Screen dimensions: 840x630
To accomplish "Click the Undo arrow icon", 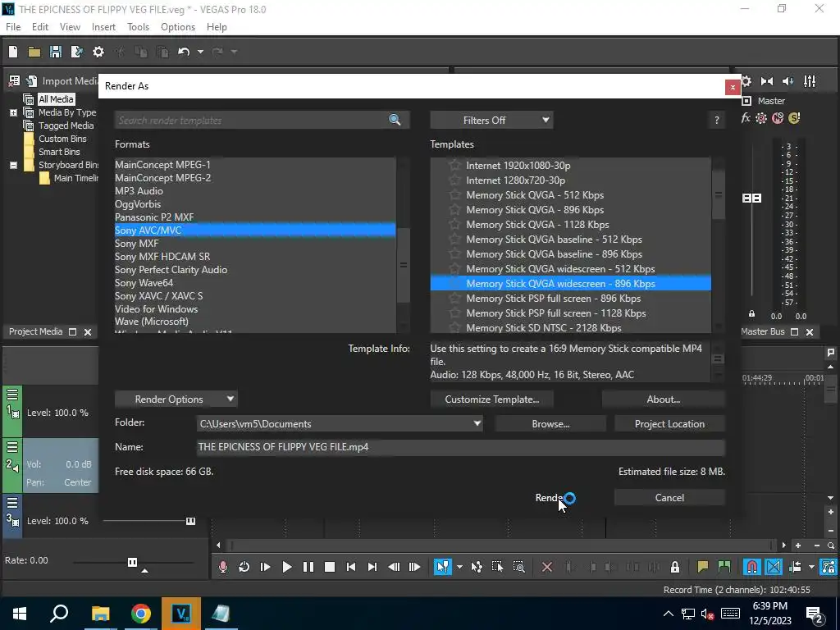I will coord(184,52).
